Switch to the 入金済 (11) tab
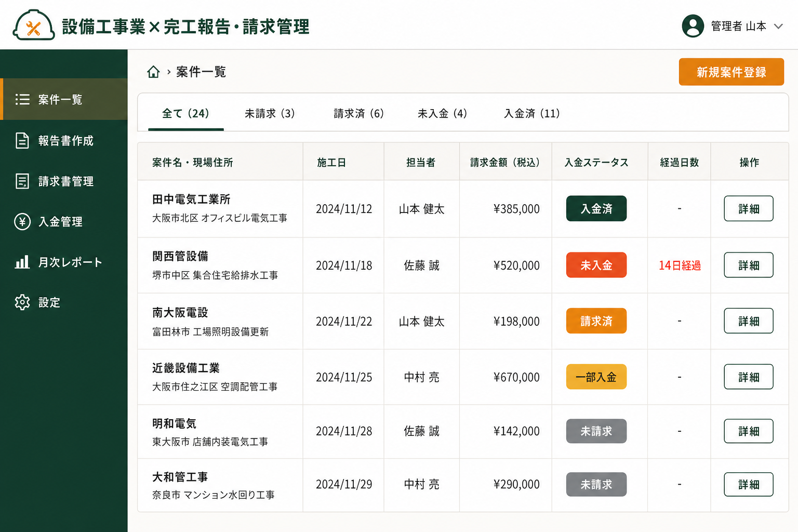This screenshot has height=532, width=798. (532, 113)
